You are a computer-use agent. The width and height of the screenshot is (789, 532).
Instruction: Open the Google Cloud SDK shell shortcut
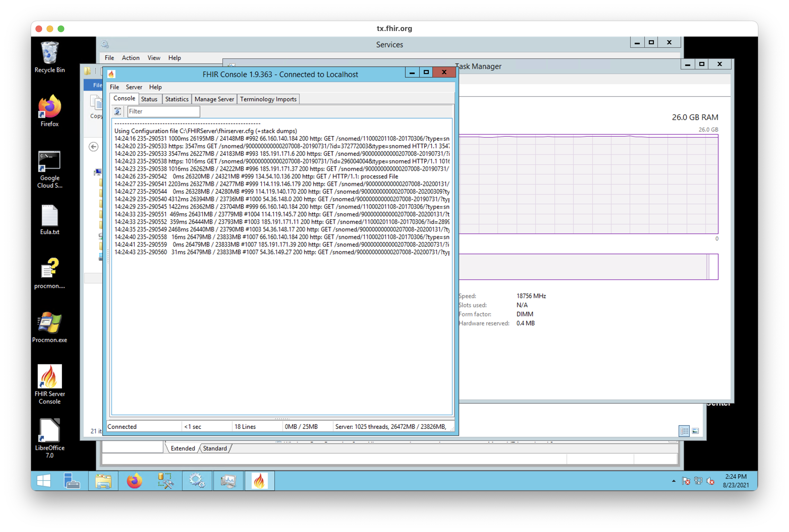[x=50, y=169]
